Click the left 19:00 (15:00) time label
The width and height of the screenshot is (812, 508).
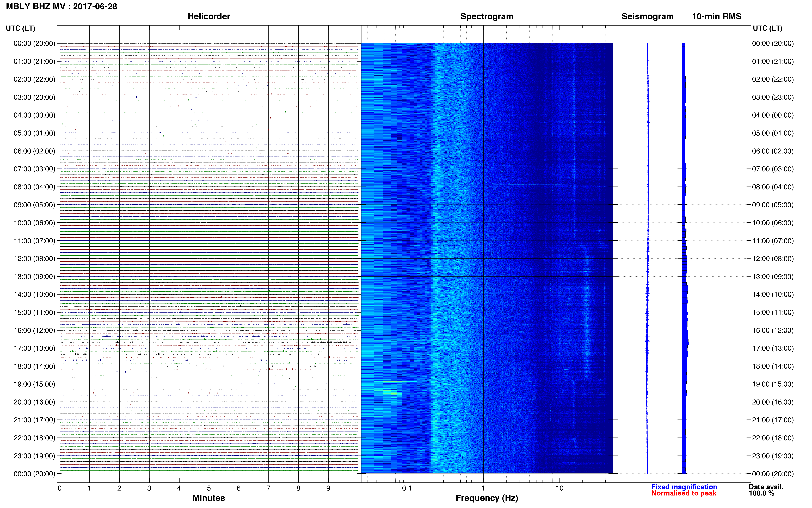click(x=34, y=384)
